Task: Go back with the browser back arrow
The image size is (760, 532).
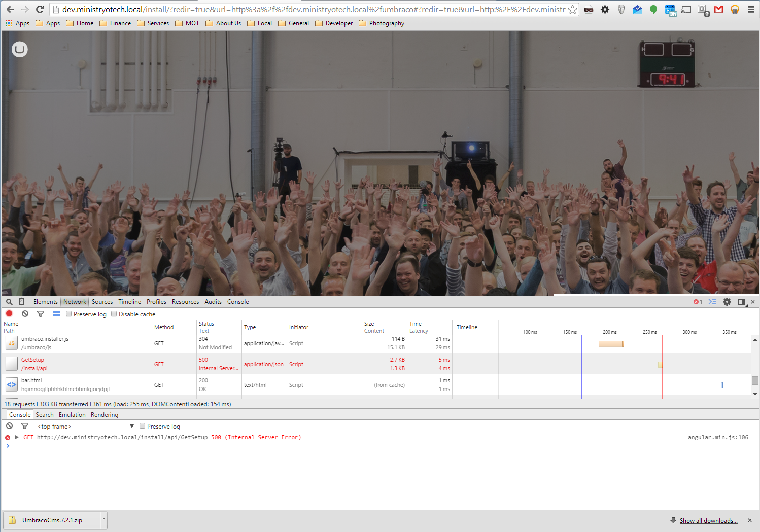Action: (10, 9)
